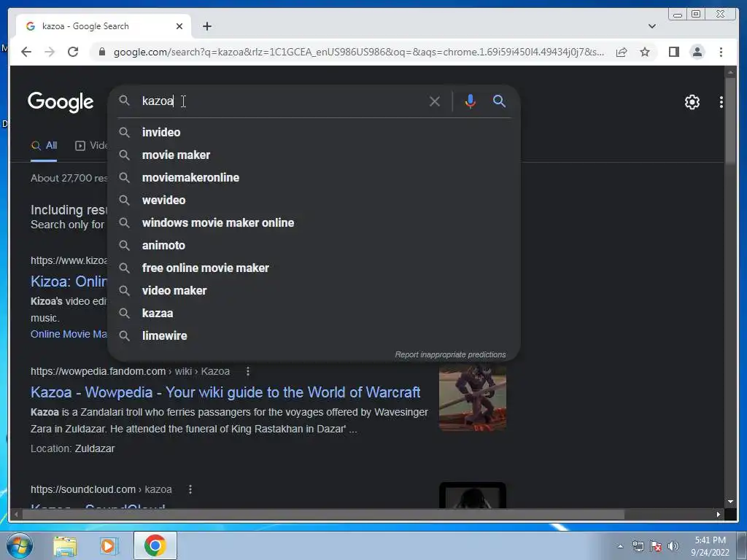The image size is (747, 560).
Task: Open the Chrome three-dot menu
Action: click(721, 52)
